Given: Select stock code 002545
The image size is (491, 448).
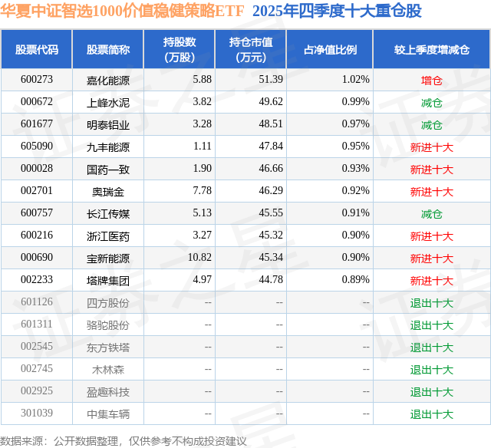Looking at the screenshot, I should pos(37,346).
